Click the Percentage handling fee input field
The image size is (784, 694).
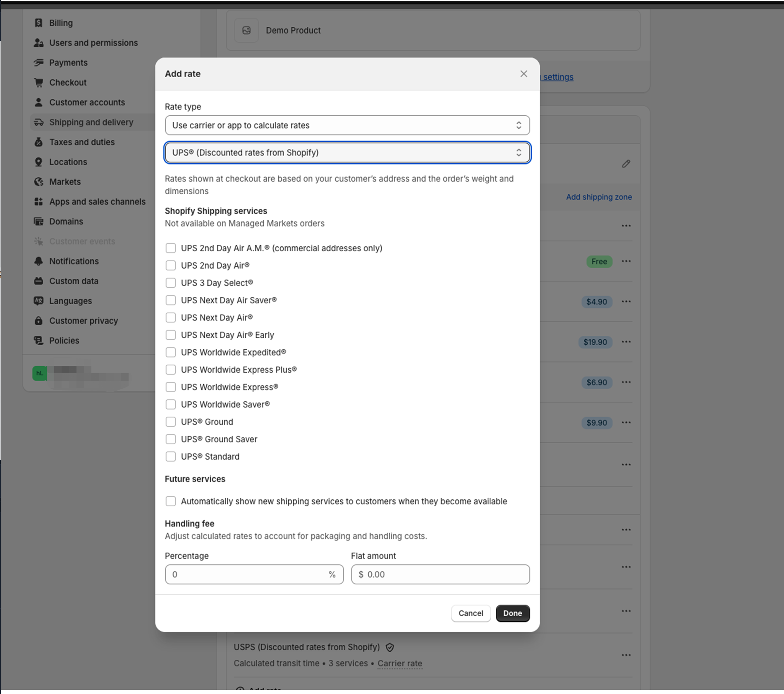pos(254,574)
